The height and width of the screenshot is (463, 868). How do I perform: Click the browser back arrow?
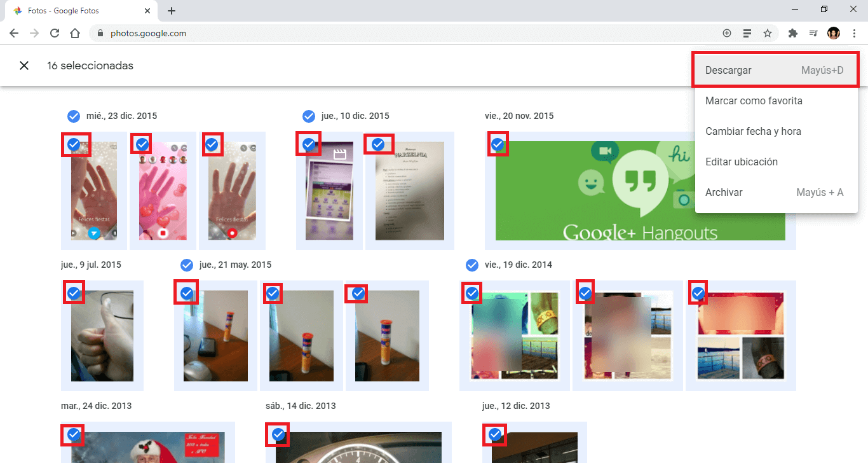point(14,33)
